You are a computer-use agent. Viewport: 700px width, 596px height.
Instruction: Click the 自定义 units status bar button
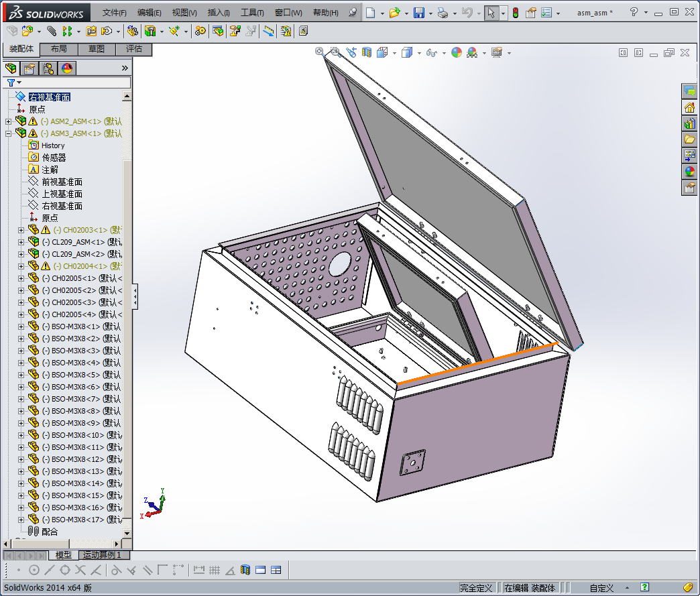pos(601,588)
